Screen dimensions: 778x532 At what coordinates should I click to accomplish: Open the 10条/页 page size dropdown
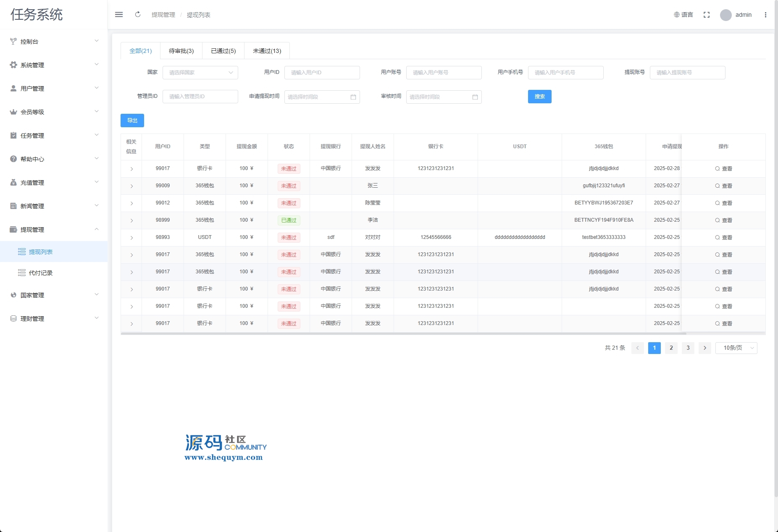coord(736,348)
